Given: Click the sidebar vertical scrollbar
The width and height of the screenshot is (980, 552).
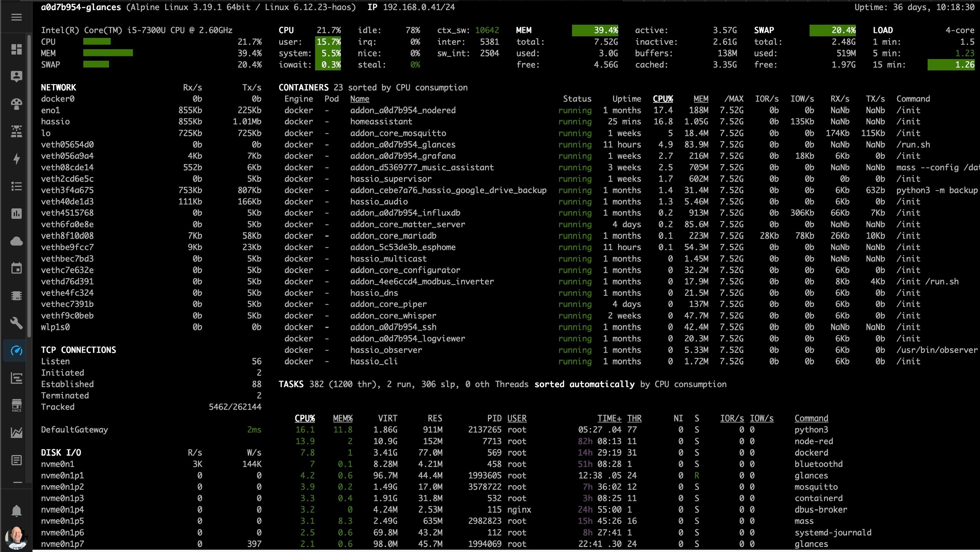Looking at the screenshot, I should click(29, 187).
